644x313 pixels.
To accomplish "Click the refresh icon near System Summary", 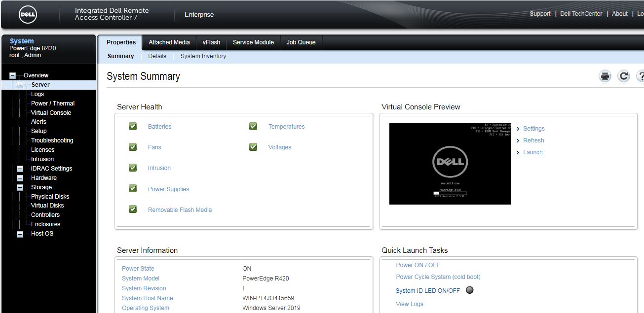I will [623, 76].
